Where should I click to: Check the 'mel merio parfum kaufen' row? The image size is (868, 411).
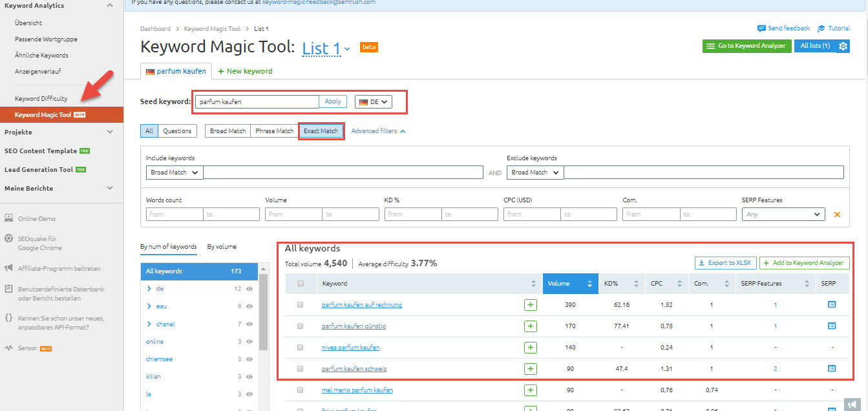300,390
